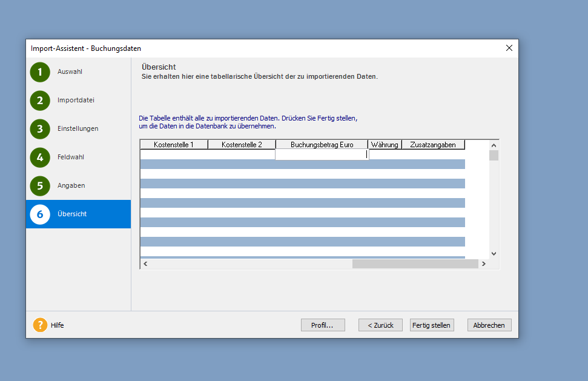
Task: Open the Profil... dialog button
Action: pos(323,325)
